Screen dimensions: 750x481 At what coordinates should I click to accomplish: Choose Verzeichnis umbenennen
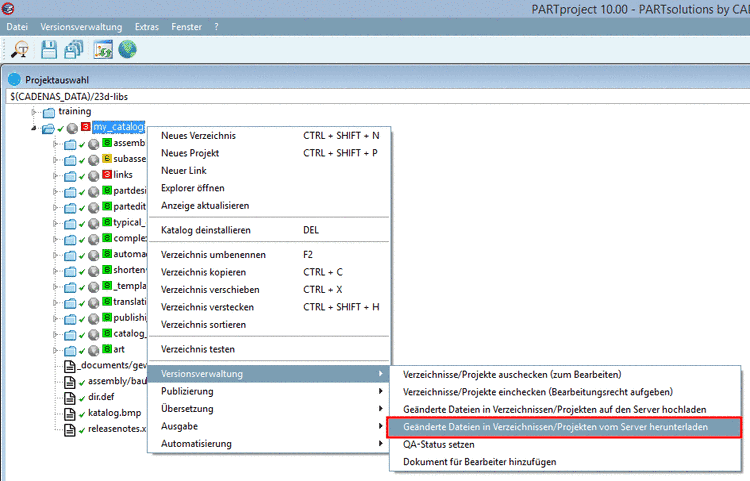(x=269, y=255)
